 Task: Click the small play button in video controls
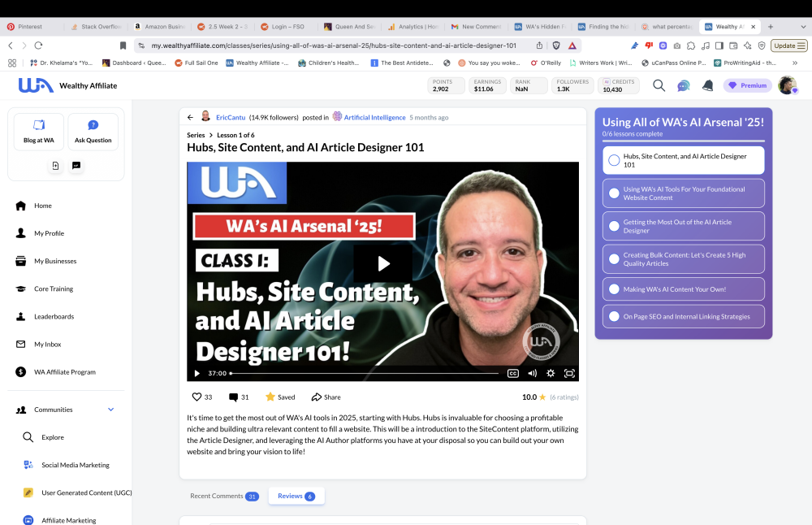(x=197, y=373)
